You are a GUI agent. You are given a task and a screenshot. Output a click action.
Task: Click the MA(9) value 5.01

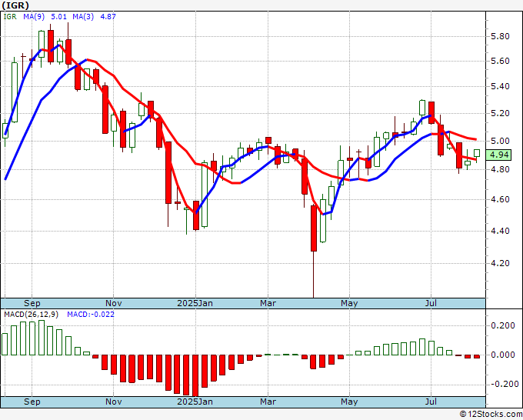click(59, 17)
